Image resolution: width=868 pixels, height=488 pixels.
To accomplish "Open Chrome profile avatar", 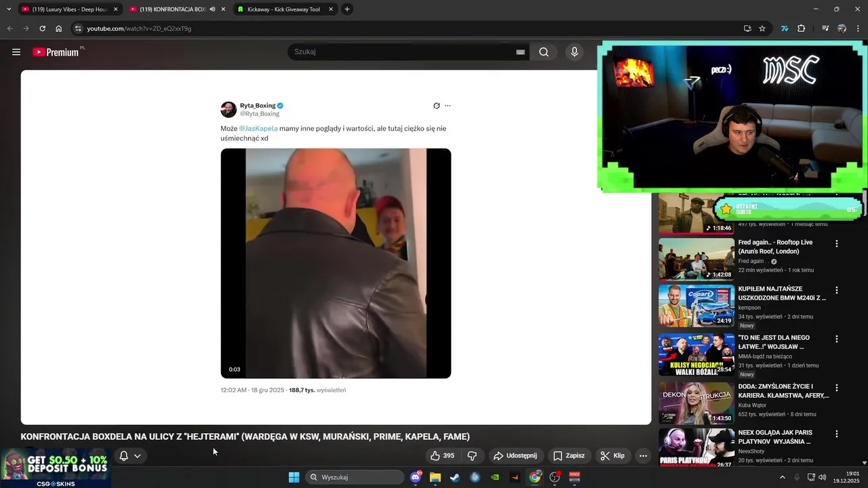I will [842, 28].
